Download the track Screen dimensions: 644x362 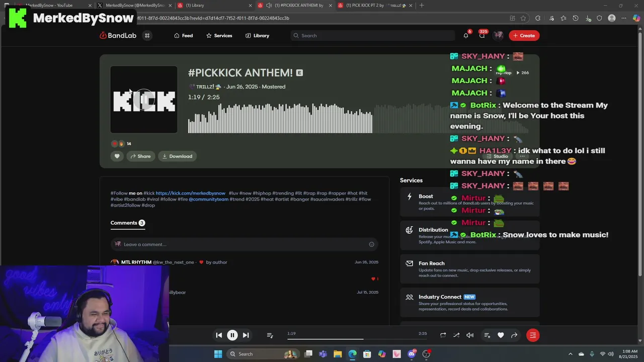click(x=177, y=156)
